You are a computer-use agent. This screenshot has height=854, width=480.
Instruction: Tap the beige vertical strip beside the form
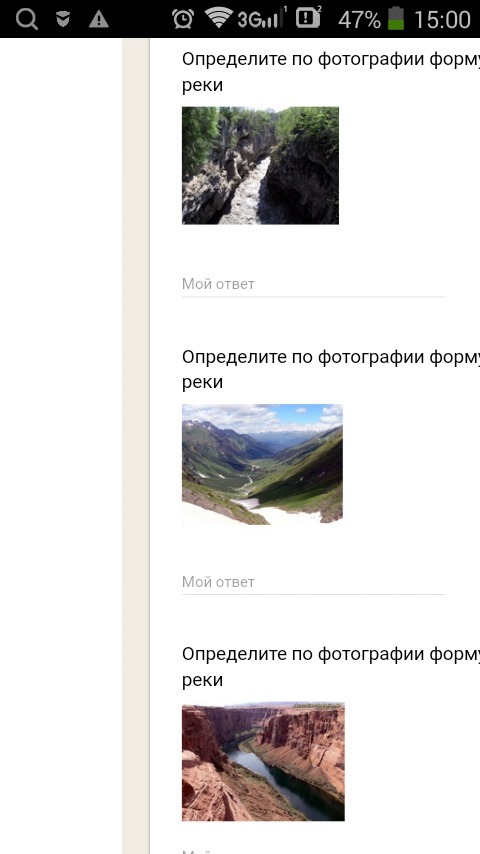pos(136,446)
